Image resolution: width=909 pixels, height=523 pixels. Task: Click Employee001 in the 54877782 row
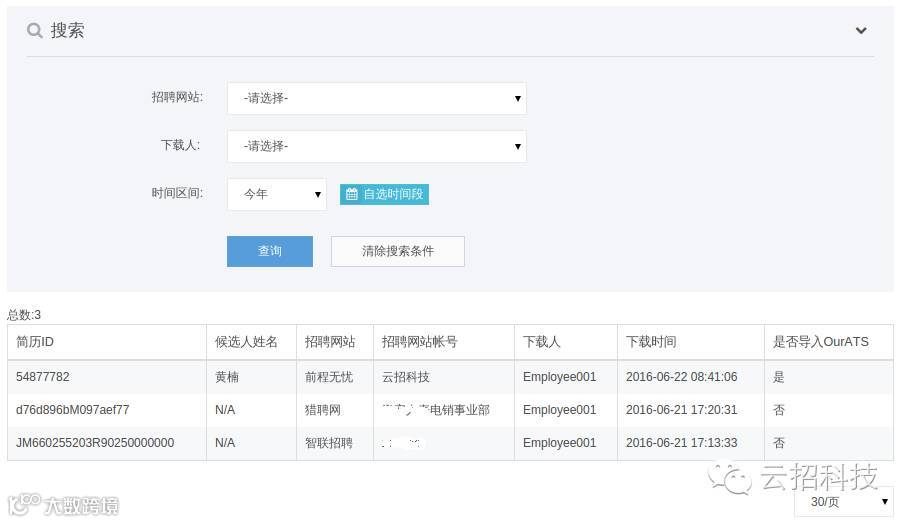tap(559, 377)
